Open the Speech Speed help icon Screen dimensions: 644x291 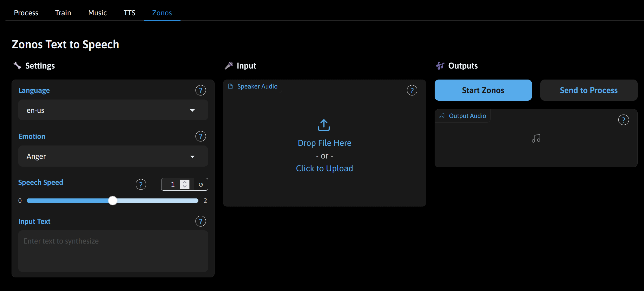click(x=141, y=184)
